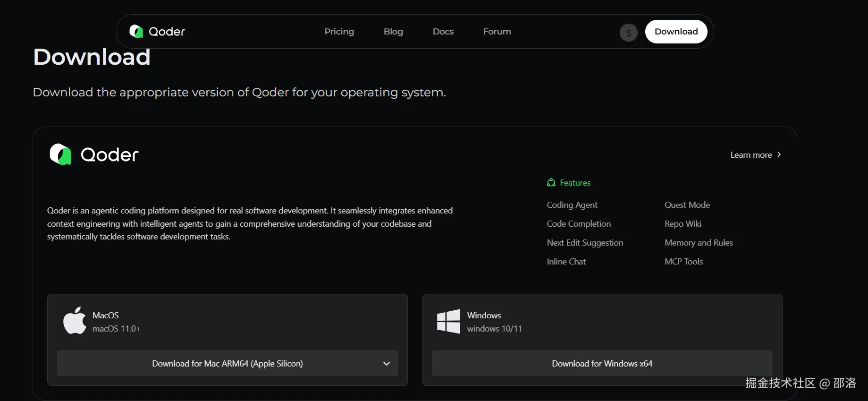Image resolution: width=868 pixels, height=401 pixels.
Task: Click the Windows logo icon
Action: 448,322
